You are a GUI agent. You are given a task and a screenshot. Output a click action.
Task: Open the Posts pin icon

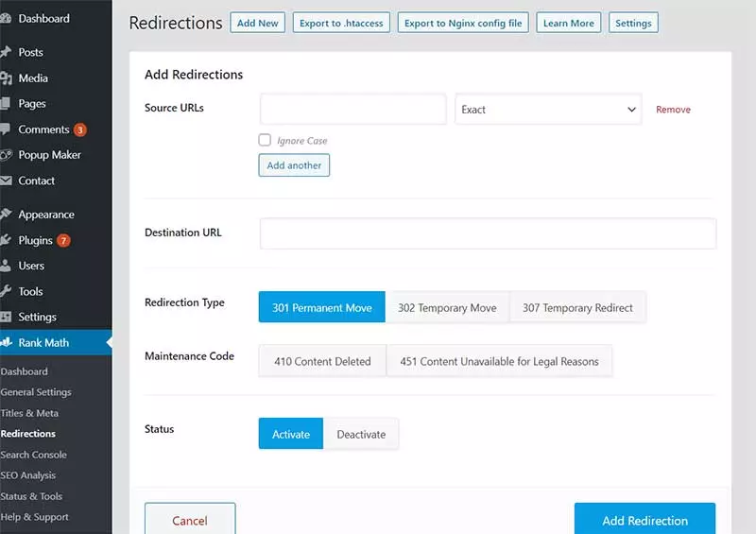(x=6, y=52)
